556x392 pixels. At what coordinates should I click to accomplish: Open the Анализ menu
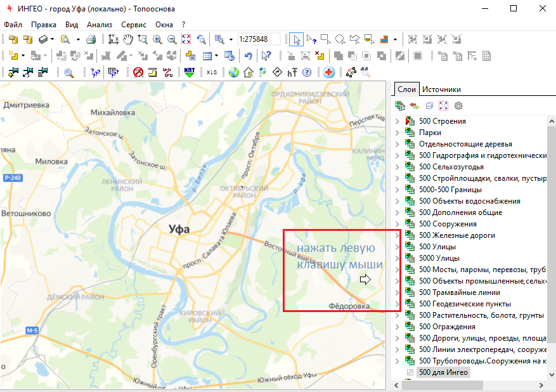[x=100, y=25]
